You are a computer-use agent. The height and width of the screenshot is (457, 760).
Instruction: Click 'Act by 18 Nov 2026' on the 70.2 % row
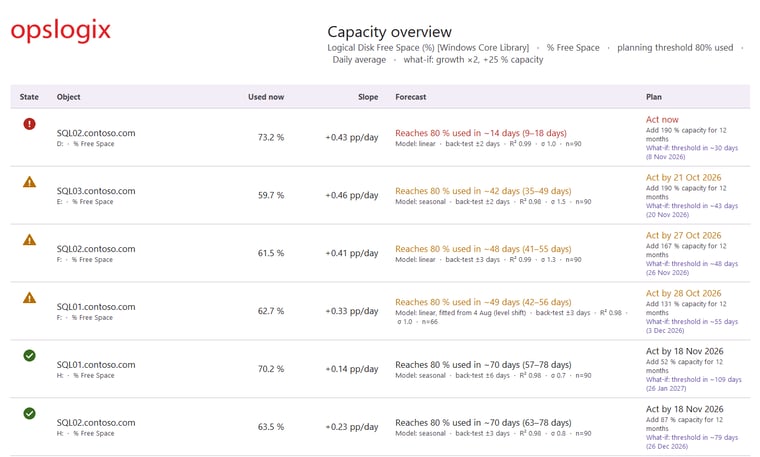[684, 351]
